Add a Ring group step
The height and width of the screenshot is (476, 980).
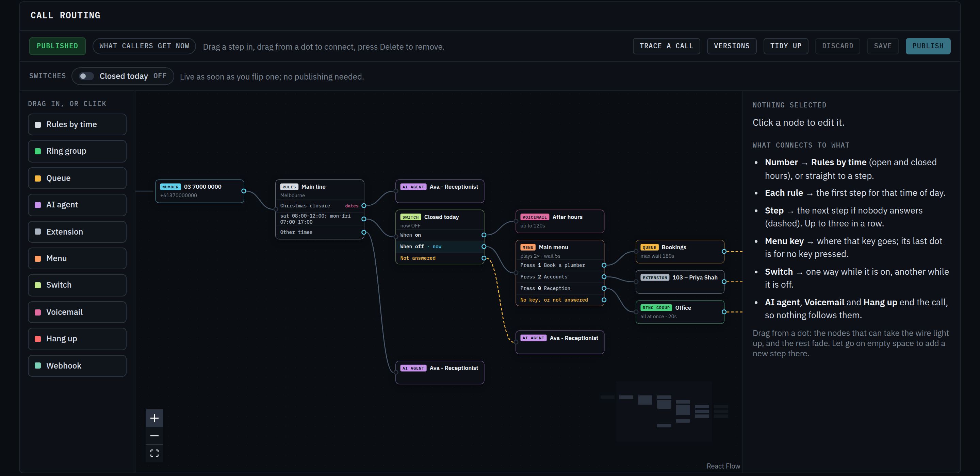[77, 151]
